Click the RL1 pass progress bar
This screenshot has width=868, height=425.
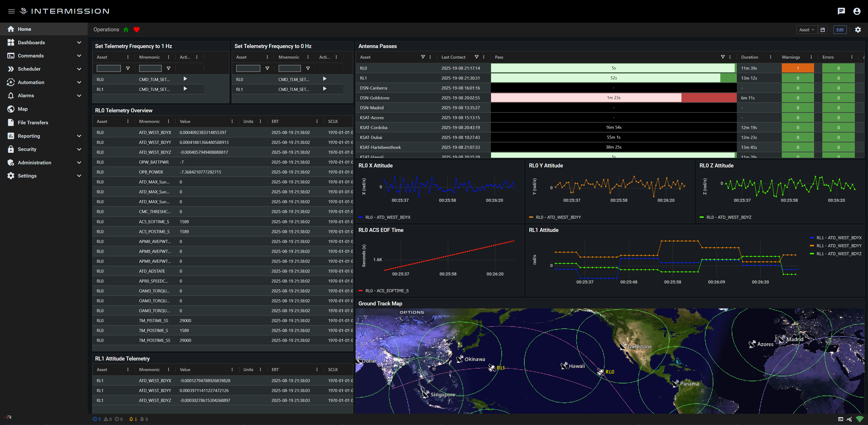click(x=614, y=78)
